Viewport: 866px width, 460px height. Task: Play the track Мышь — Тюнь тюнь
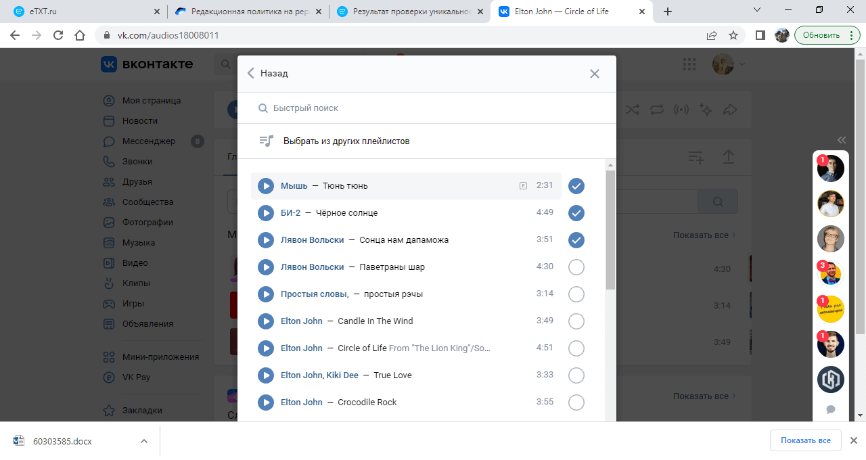pos(266,186)
